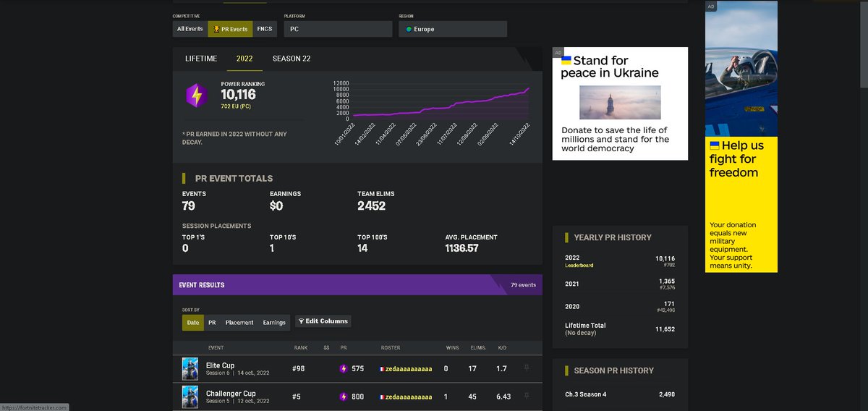Open the Edit Columns button
The width and height of the screenshot is (868, 411).
[323, 321]
